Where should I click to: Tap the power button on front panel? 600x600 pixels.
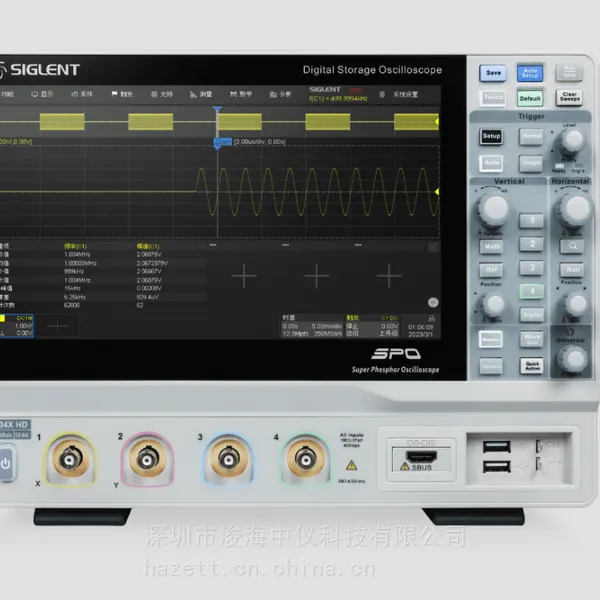tap(7, 463)
